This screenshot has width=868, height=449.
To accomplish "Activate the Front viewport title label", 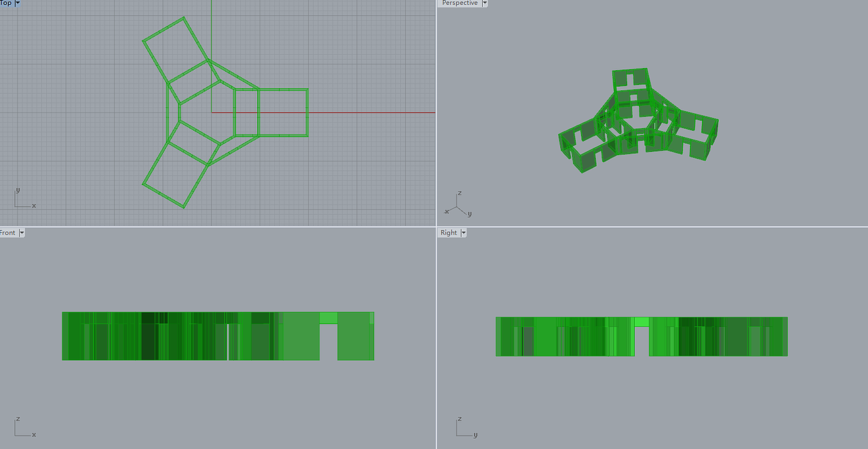I will point(7,233).
